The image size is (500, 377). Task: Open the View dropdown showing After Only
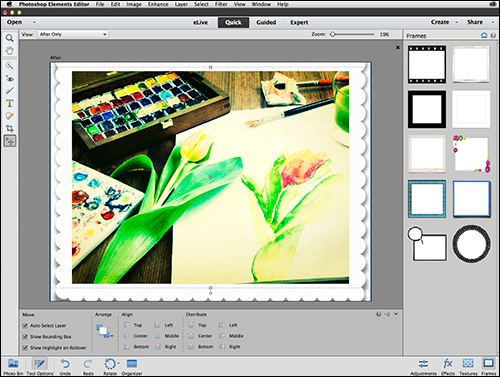click(73, 34)
